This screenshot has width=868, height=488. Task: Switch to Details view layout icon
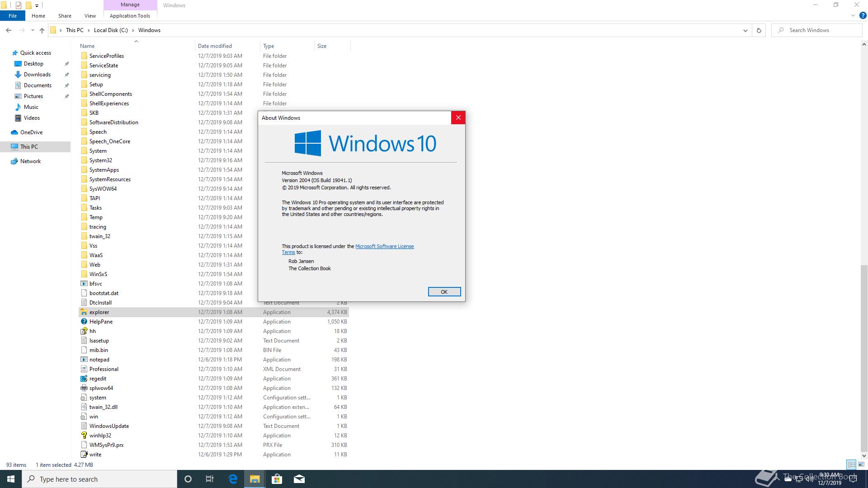tap(851, 465)
